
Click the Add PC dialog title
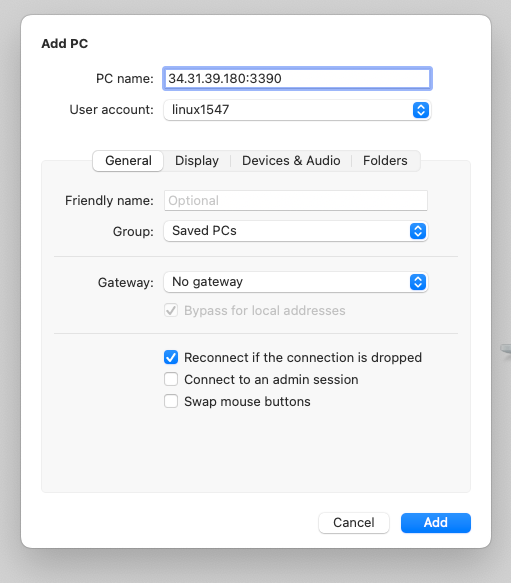click(65, 44)
